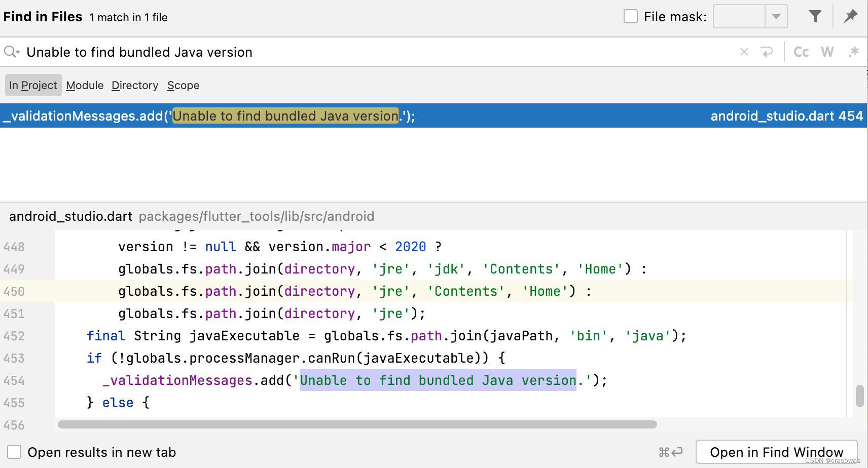Toggle Regex search option
868x468 pixels.
pyautogui.click(x=854, y=52)
